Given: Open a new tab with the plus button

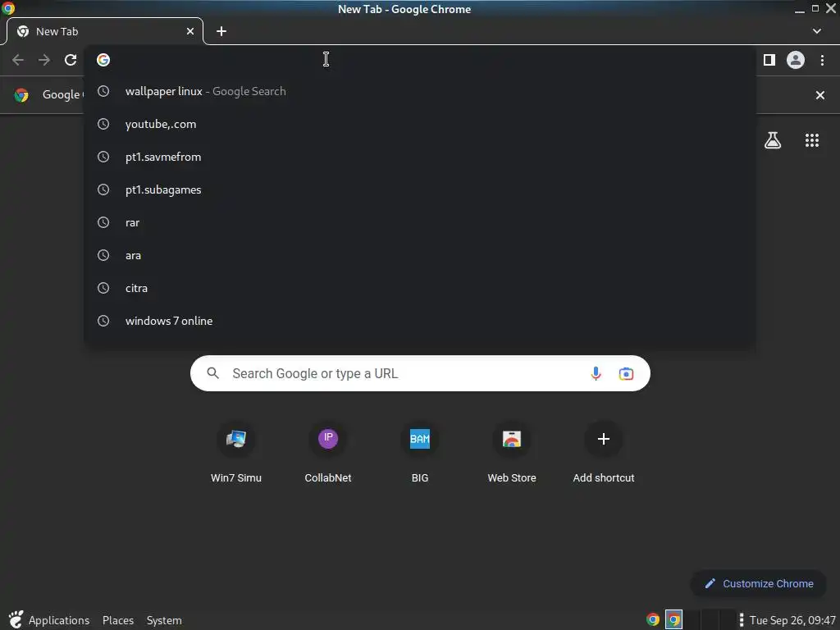Looking at the screenshot, I should (x=221, y=32).
